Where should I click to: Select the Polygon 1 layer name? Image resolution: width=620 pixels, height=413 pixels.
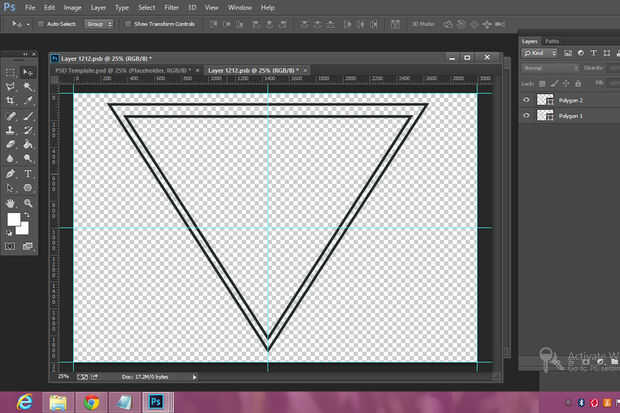pos(571,116)
